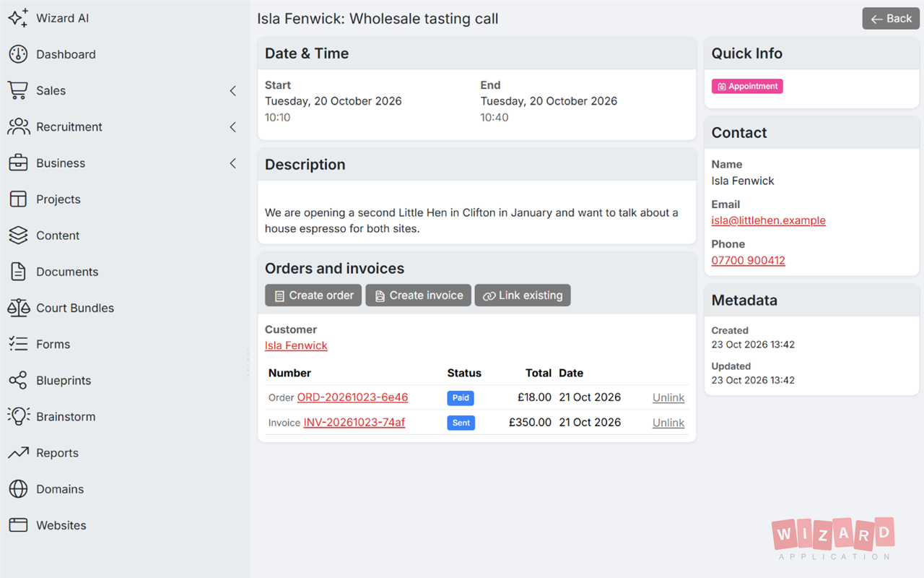Expand the Sales submenu chevron
Viewport: 924px width, 578px height.
tap(232, 90)
